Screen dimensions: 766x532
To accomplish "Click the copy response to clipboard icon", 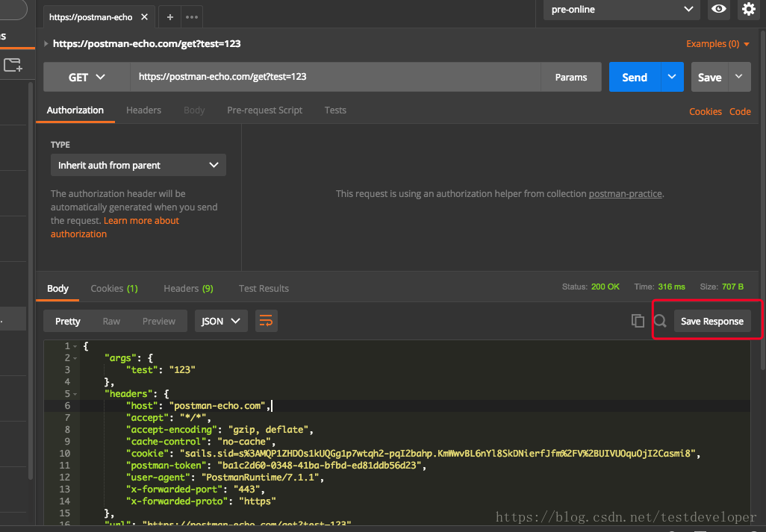I will click(x=638, y=321).
